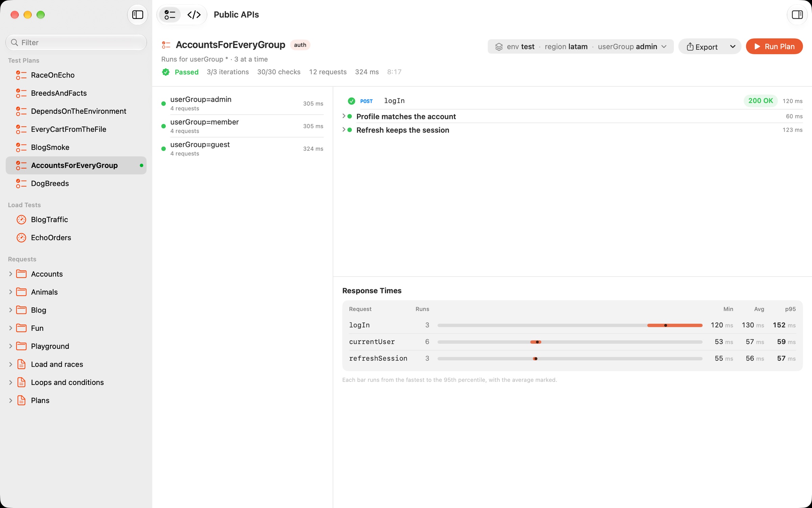Click the Export button
The height and width of the screenshot is (508, 812).
[702, 47]
